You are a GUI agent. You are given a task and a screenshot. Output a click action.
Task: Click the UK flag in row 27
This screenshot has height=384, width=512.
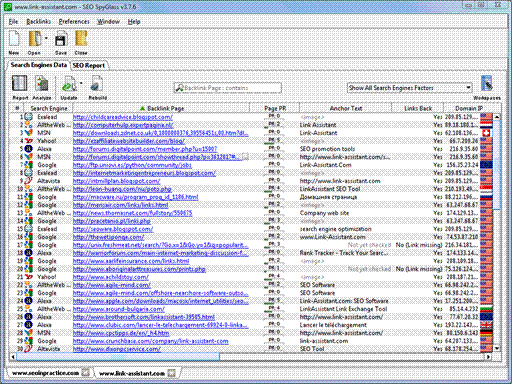pos(486,325)
